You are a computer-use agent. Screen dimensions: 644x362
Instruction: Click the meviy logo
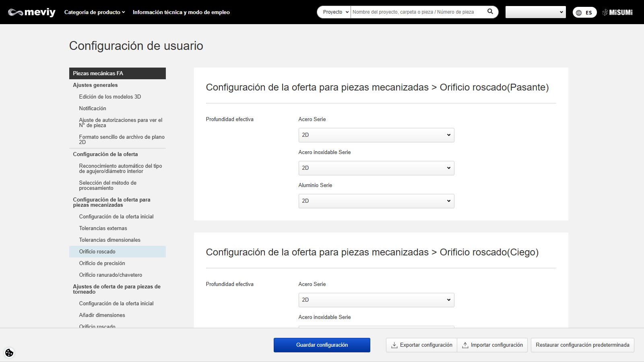[32, 12]
